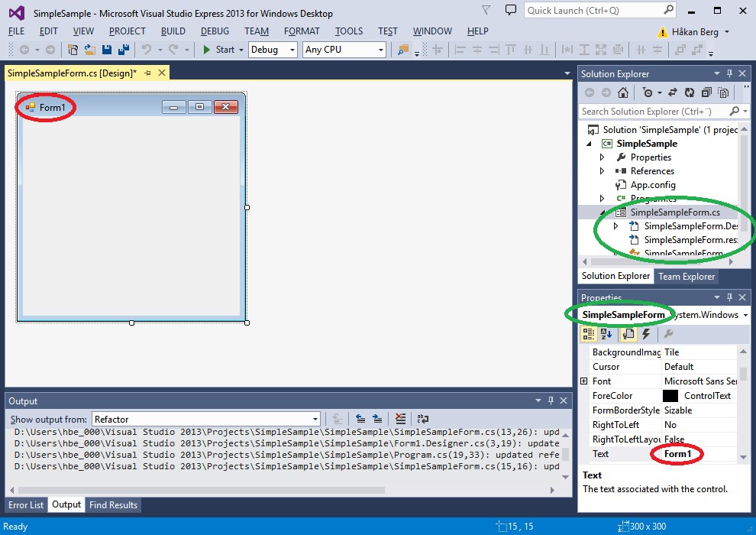Select App.config in Solution Explorer
This screenshot has height=535, width=756.
point(653,185)
